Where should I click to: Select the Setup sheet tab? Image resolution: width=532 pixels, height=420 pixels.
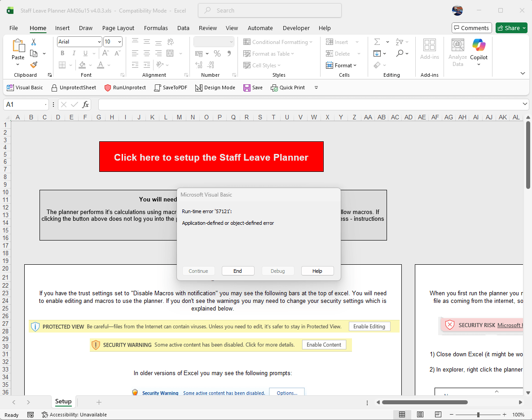coord(63,402)
